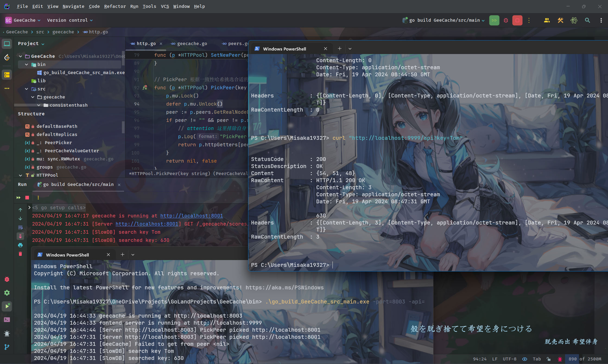Open the run configuration dropdown

(x=444, y=20)
